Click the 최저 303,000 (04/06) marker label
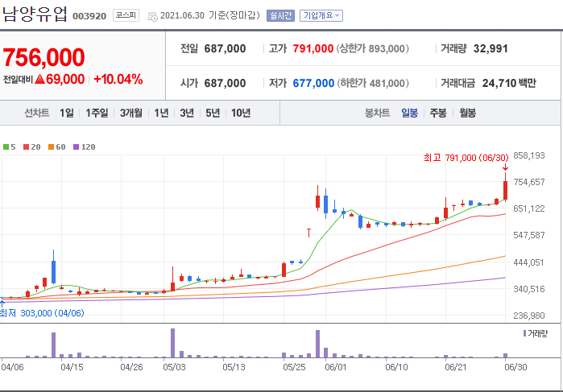Screen dimensions: 563x392 42,313
